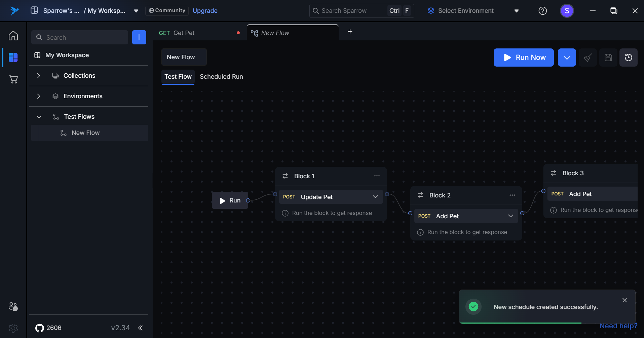Expand the Environments tree section
This screenshot has height=338, width=644.
[39, 96]
